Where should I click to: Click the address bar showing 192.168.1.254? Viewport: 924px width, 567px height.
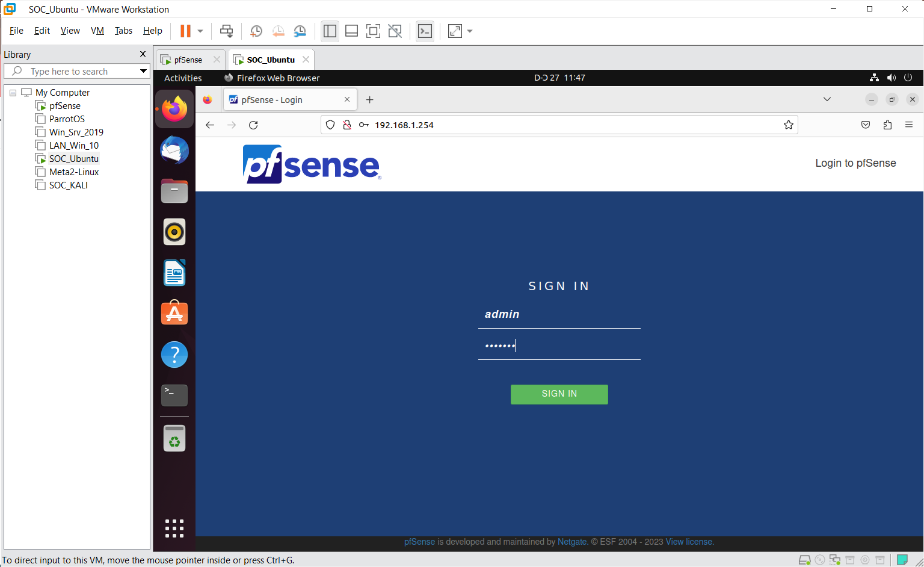pos(559,125)
